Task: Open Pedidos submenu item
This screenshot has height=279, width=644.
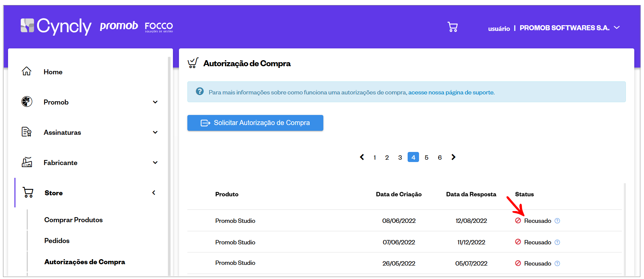Action: pos(57,241)
